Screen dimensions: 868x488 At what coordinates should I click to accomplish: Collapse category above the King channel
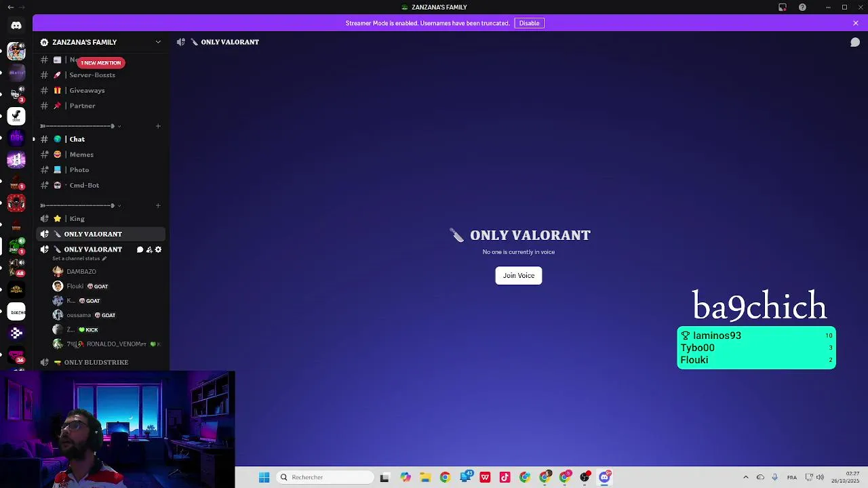[80, 205]
